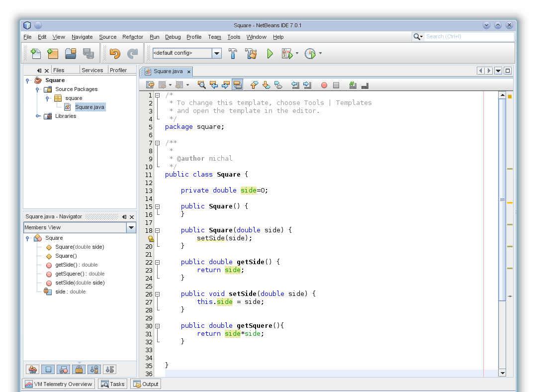
Task: Click the editor vertical scrollbar down arrow
Action: coord(502,373)
